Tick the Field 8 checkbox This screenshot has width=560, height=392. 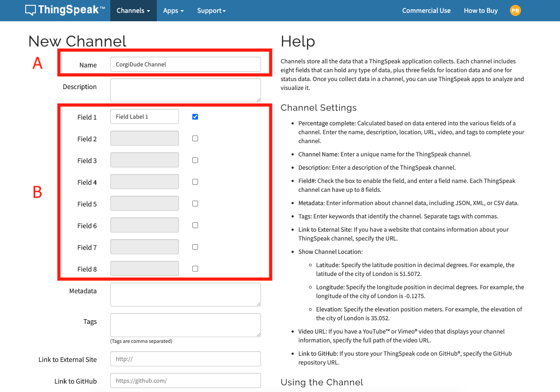[x=195, y=269]
